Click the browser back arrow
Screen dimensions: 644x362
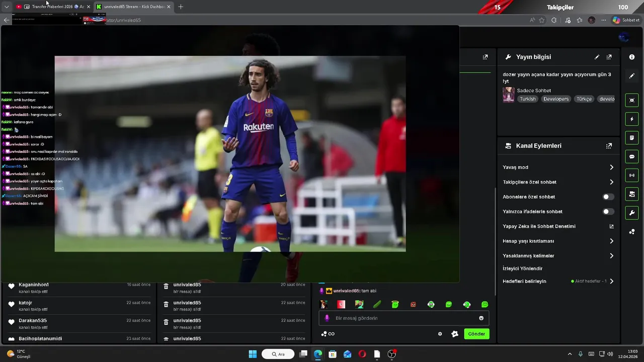[7, 20]
